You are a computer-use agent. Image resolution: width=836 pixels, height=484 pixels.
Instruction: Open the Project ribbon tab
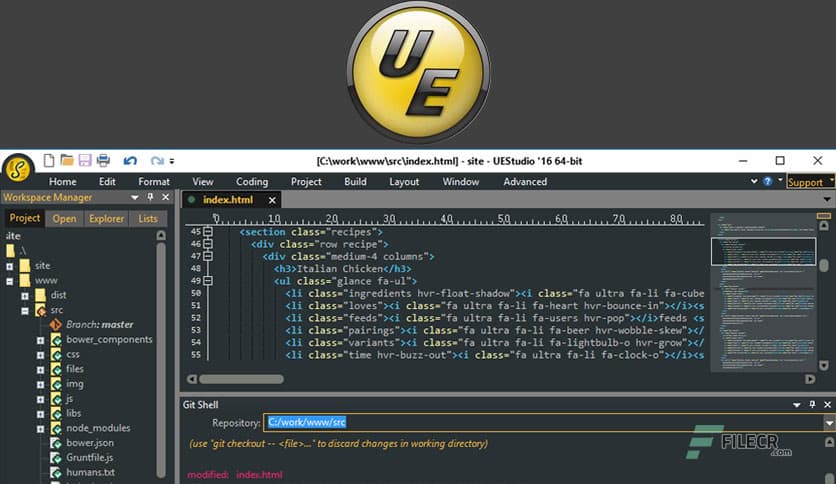tap(306, 182)
